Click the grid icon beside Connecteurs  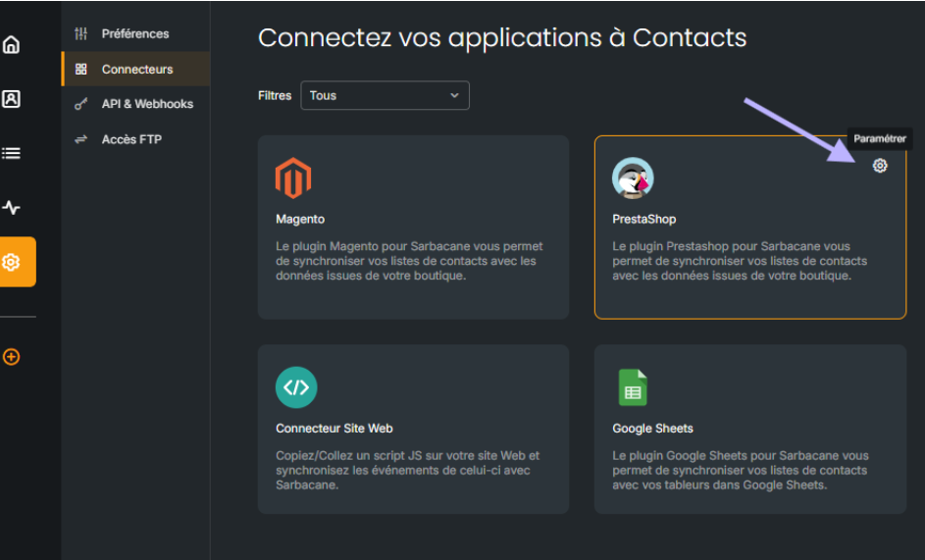pos(80,69)
